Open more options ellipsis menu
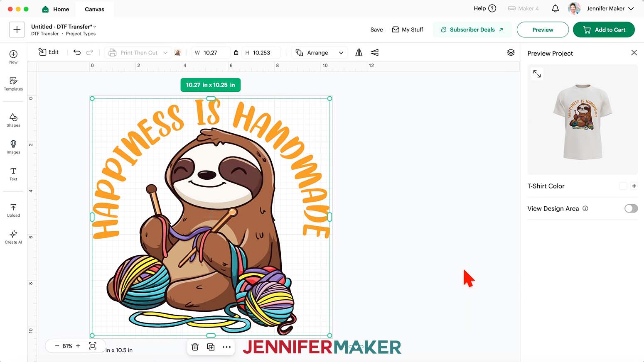Viewport: 644px width, 362px height. [x=226, y=347]
